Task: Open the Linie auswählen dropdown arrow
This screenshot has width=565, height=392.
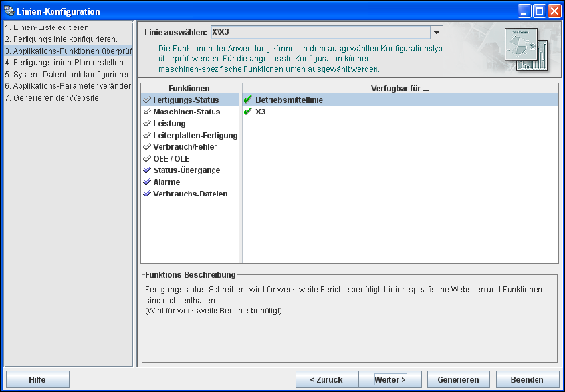Action: [x=437, y=33]
